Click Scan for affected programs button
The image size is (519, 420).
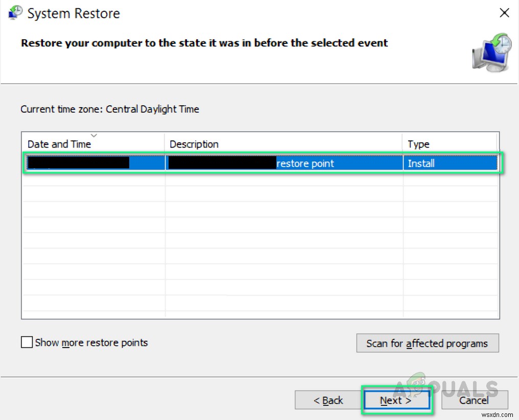[x=428, y=343]
